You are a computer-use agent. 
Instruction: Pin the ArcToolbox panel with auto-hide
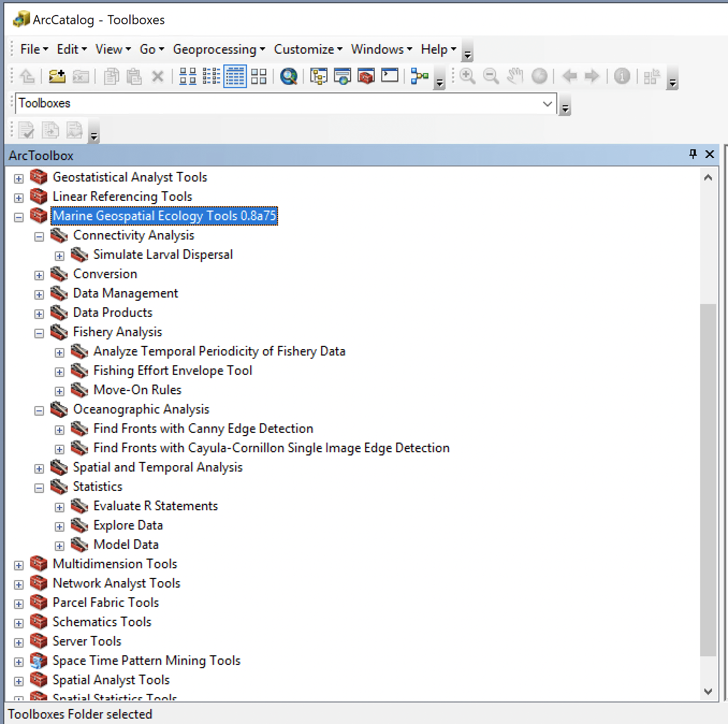(693, 154)
